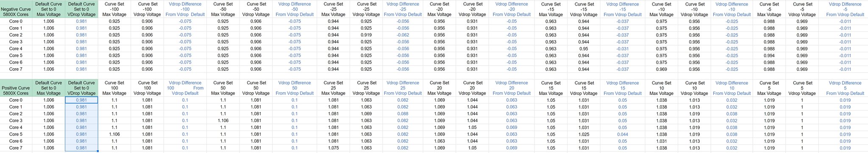Click Positive Core 5 value 1.025 under 15 Vdrop

coord(584,134)
